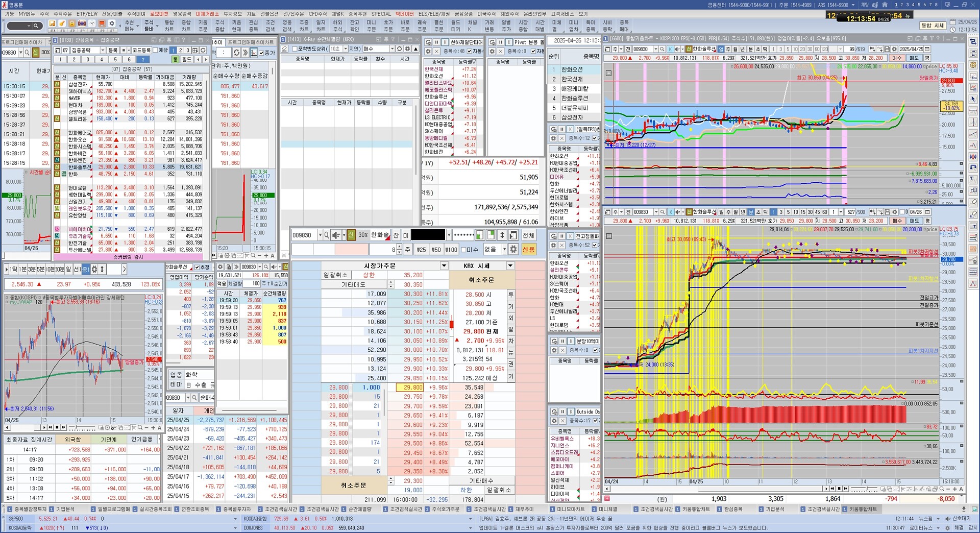Toggle 자동 checkbox in Pivot 분봉 panel
Screen dimensions: 980x533
(533, 51)
